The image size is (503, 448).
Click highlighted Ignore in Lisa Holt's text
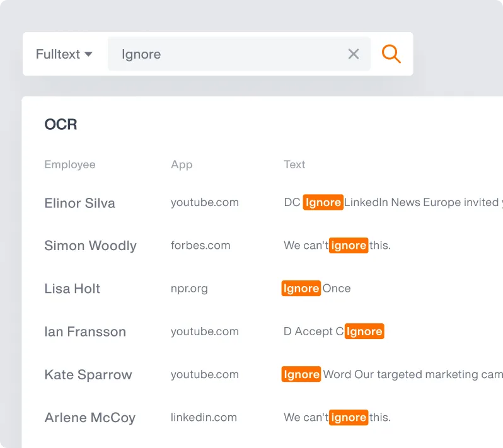coord(301,289)
